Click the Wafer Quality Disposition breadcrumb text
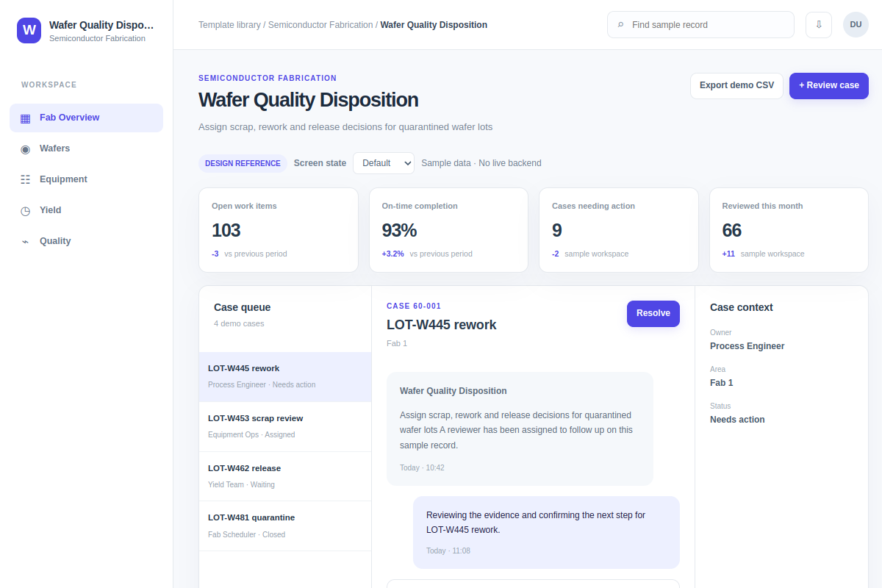This screenshot has width=882, height=588. click(434, 25)
